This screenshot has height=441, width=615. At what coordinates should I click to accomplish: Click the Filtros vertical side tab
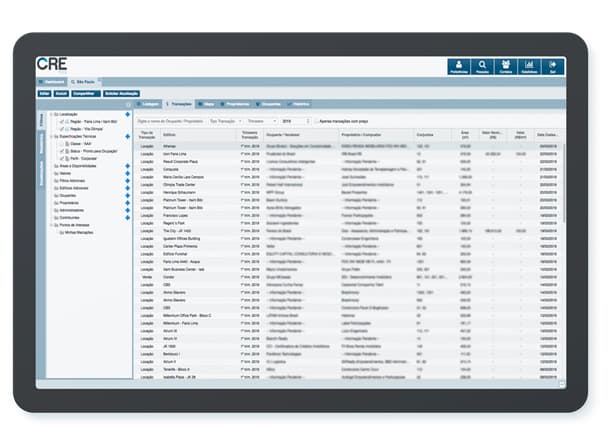[x=41, y=120]
